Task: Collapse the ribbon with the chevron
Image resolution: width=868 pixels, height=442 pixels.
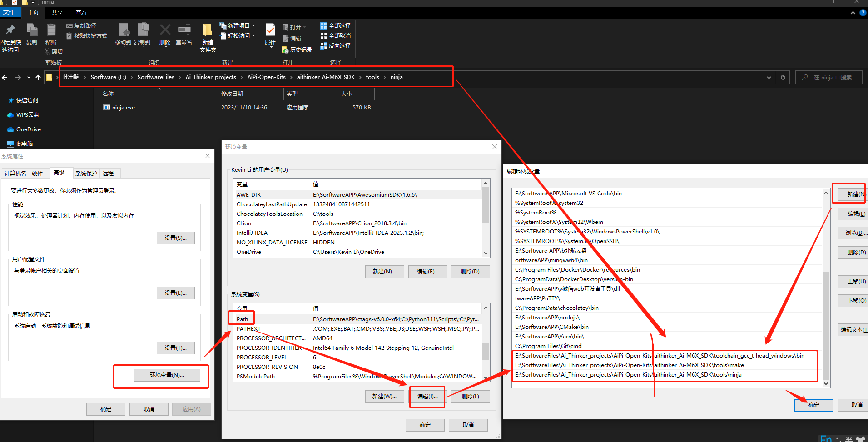Action: (x=853, y=13)
